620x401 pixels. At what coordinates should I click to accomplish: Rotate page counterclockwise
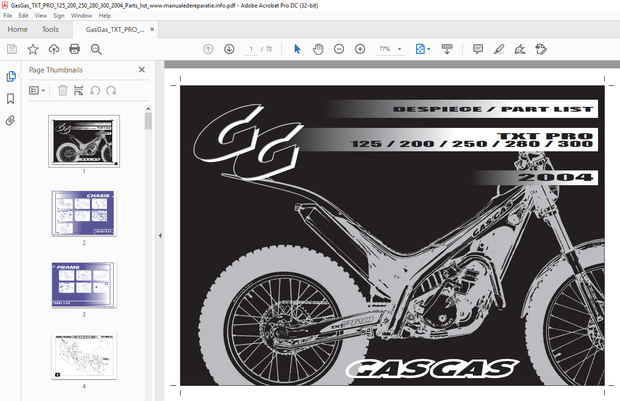(x=95, y=91)
